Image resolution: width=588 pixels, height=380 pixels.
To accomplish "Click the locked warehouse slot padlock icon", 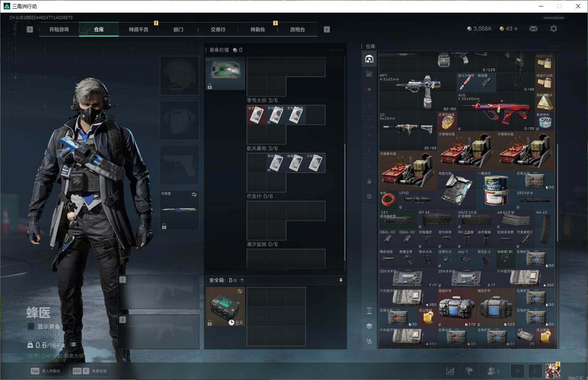I will coord(369,181).
